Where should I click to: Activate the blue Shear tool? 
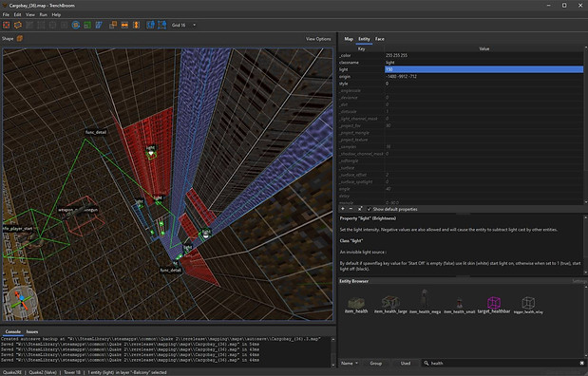(x=99, y=25)
